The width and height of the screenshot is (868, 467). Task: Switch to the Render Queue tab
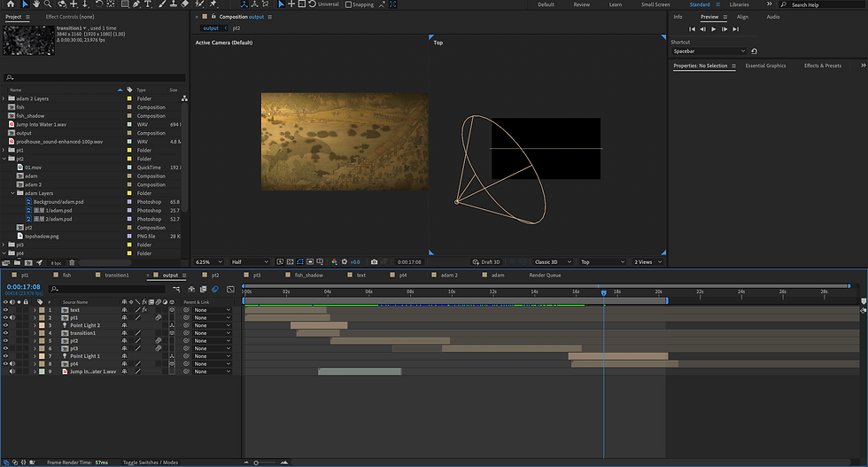click(x=545, y=276)
